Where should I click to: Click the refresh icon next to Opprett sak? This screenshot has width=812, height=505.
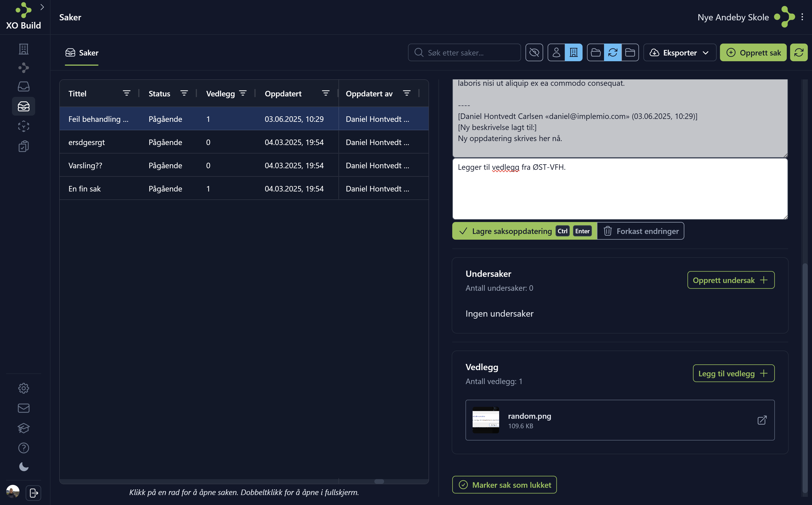[799, 52]
